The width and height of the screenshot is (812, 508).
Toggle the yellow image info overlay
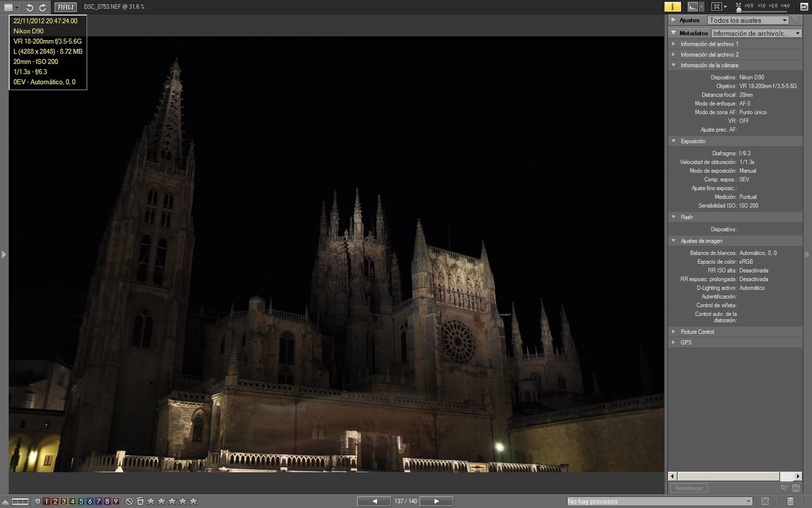pyautogui.click(x=672, y=7)
